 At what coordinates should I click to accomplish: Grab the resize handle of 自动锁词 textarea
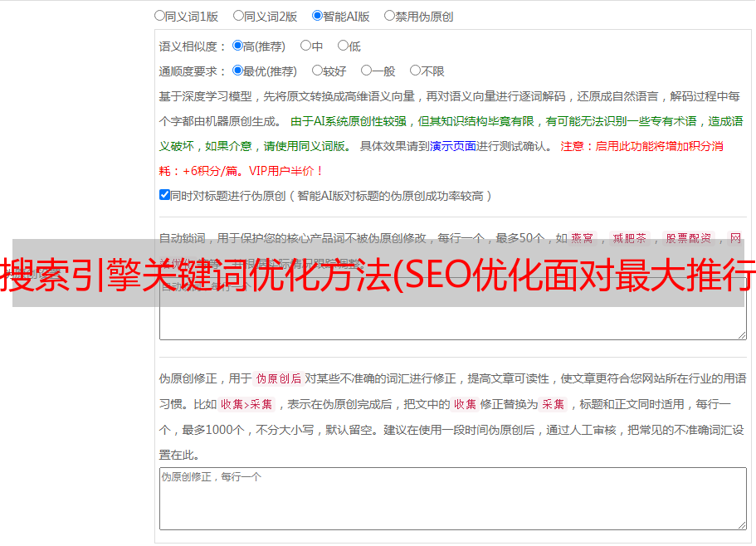pyautogui.click(x=742, y=335)
